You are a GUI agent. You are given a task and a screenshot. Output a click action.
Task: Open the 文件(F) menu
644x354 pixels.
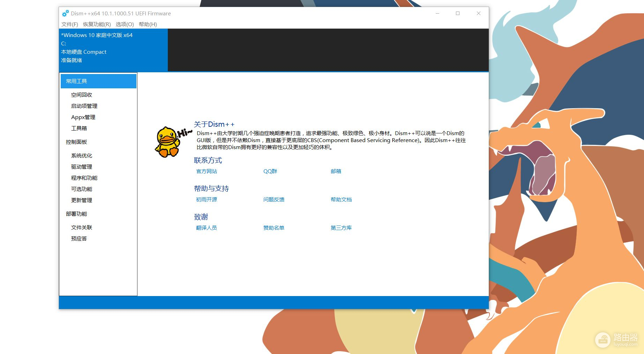[x=70, y=24]
